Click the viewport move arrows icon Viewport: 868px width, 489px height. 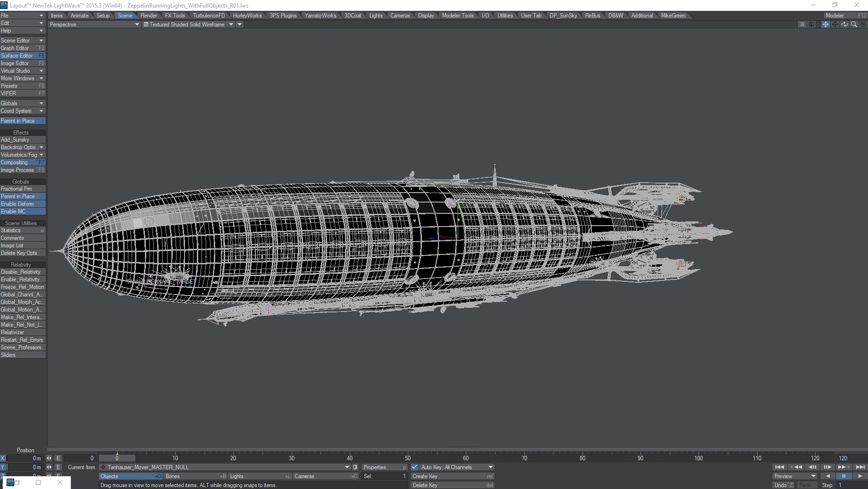tap(835, 25)
